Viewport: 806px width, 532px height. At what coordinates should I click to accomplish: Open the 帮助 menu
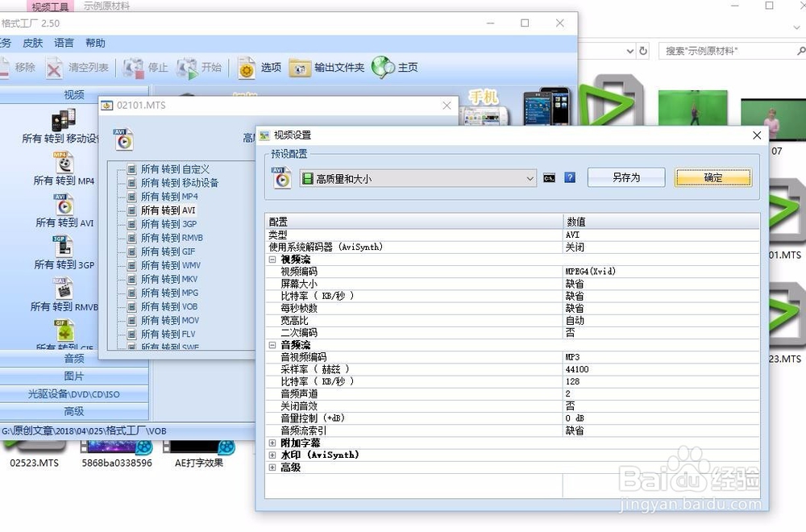click(95, 44)
